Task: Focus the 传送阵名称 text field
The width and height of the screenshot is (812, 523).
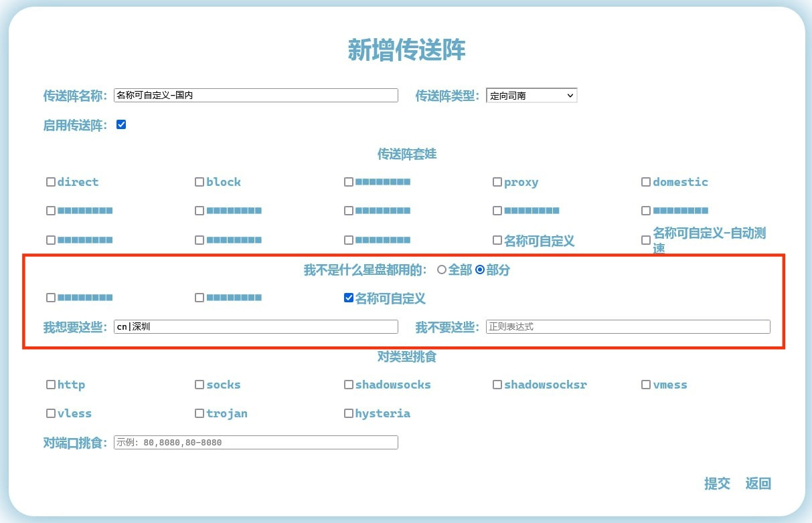Action: [256, 96]
